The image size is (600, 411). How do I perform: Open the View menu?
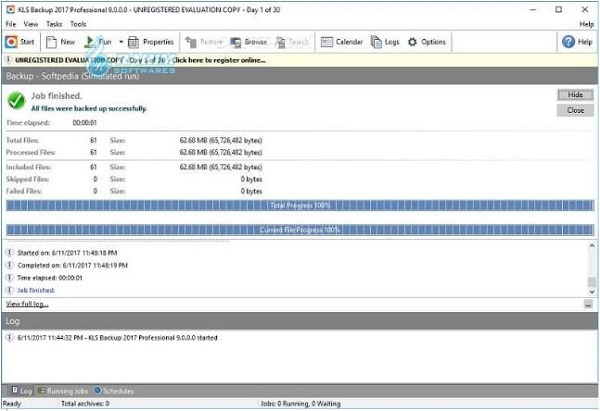(31, 24)
